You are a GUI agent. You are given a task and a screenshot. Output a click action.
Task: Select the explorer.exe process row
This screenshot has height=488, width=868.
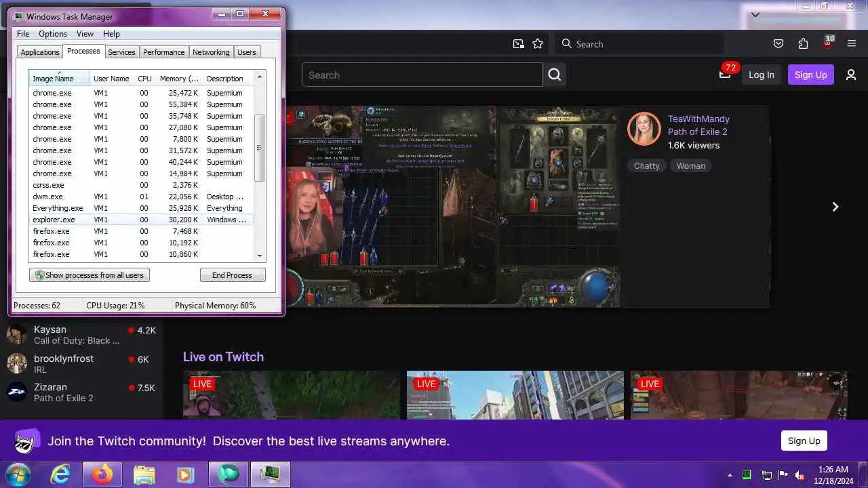(x=141, y=220)
